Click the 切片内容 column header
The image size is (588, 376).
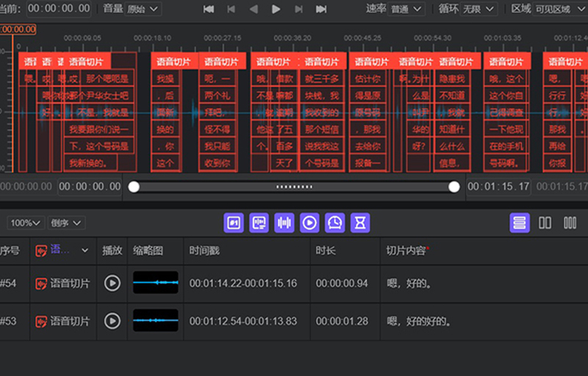pyautogui.click(x=407, y=250)
